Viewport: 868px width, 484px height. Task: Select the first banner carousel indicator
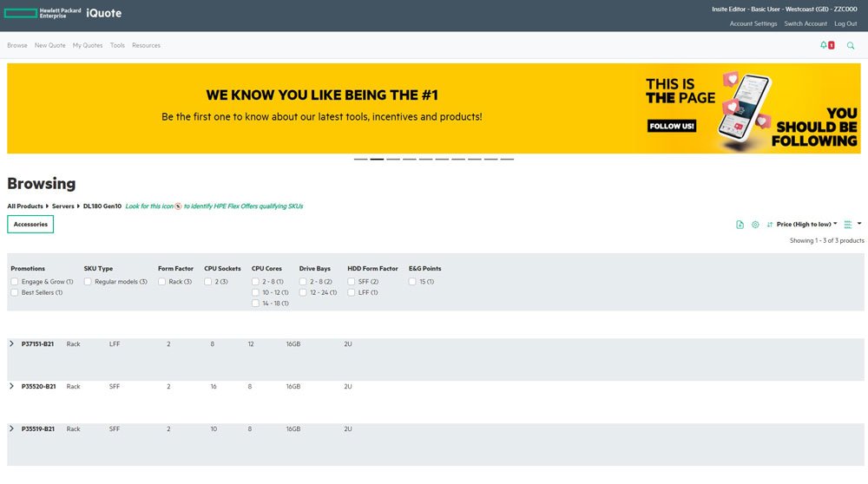pos(360,160)
